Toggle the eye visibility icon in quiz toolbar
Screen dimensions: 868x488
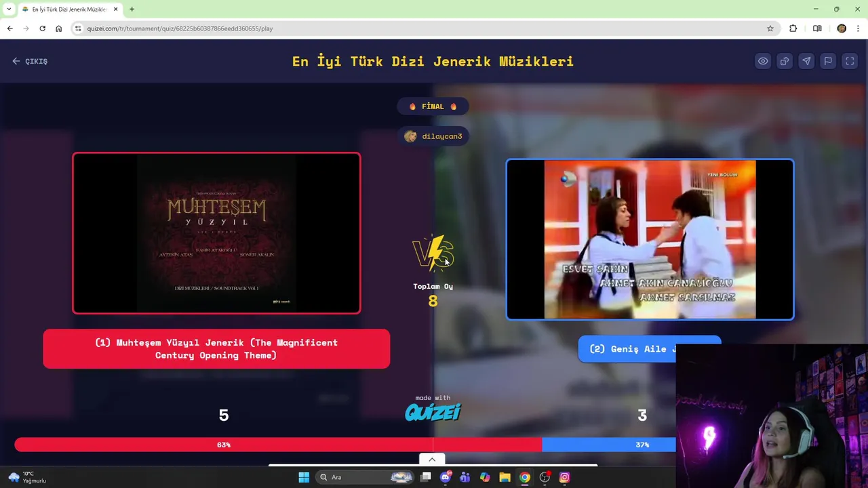click(763, 61)
